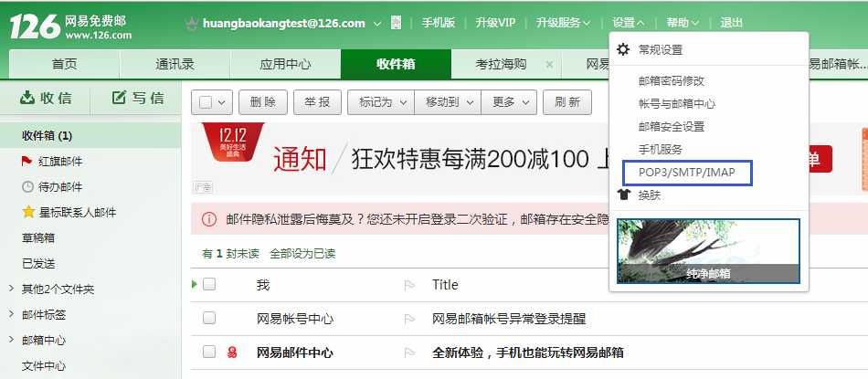This screenshot has height=379, width=868.
Task: Open 草稿箱 folder in sidebar
Action: click(x=38, y=238)
